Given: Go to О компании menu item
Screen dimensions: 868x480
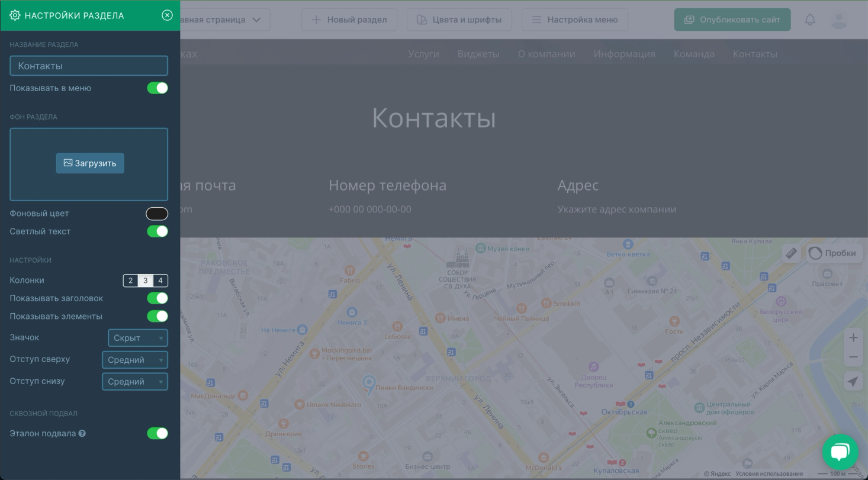Looking at the screenshot, I should 546,54.
